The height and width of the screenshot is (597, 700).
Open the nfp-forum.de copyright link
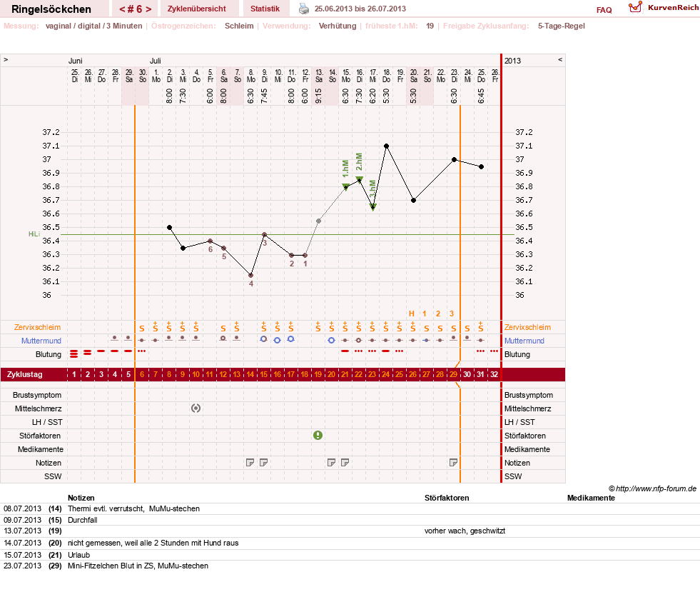pos(653,489)
